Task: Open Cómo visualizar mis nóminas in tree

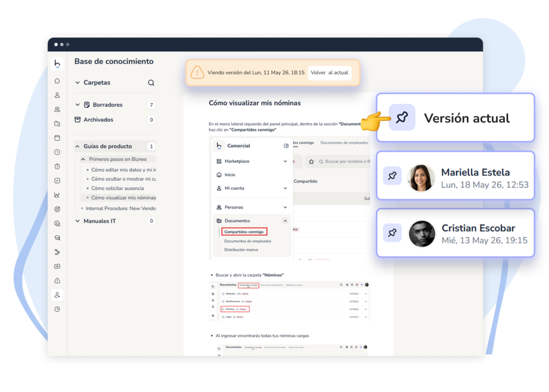Action: tap(124, 198)
